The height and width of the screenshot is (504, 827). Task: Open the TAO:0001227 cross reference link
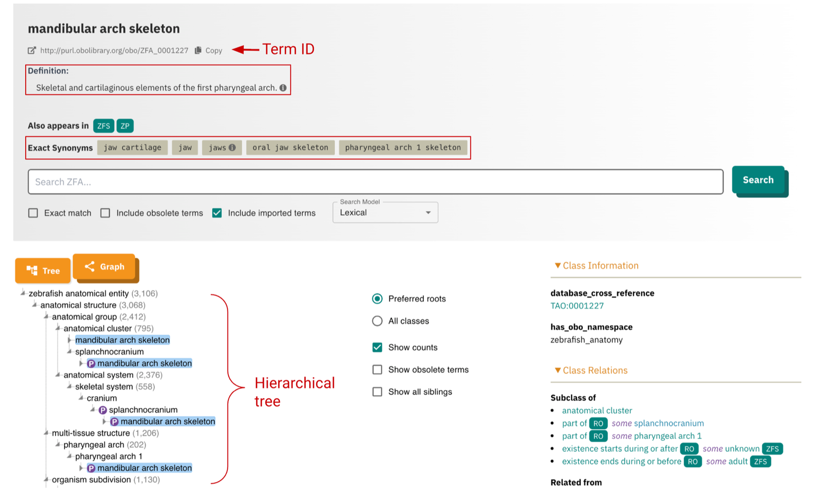pyautogui.click(x=577, y=306)
